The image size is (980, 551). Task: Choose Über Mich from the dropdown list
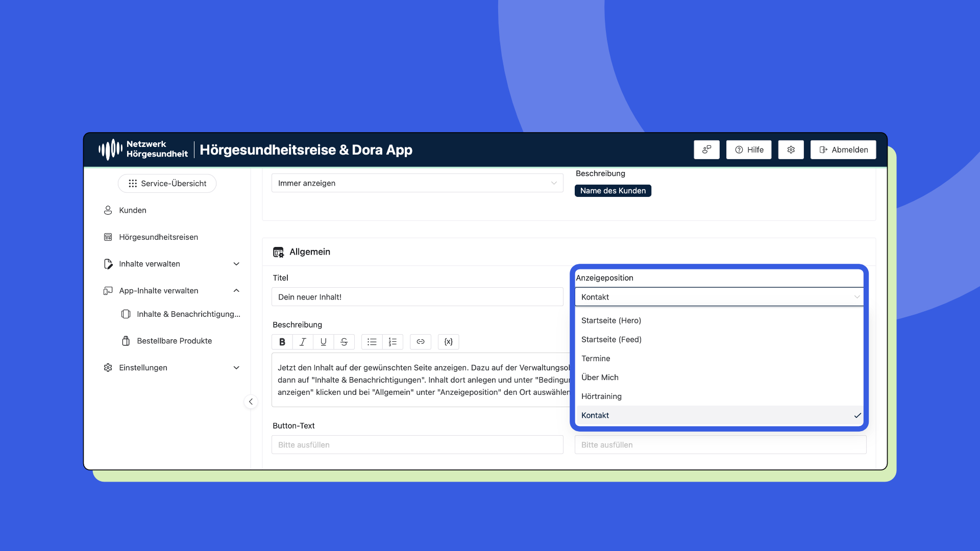pyautogui.click(x=719, y=378)
